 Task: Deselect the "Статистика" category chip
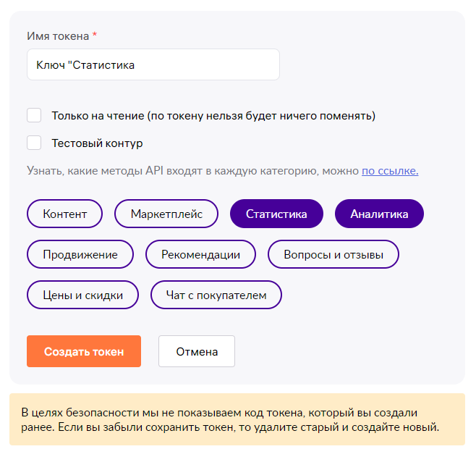(x=276, y=214)
